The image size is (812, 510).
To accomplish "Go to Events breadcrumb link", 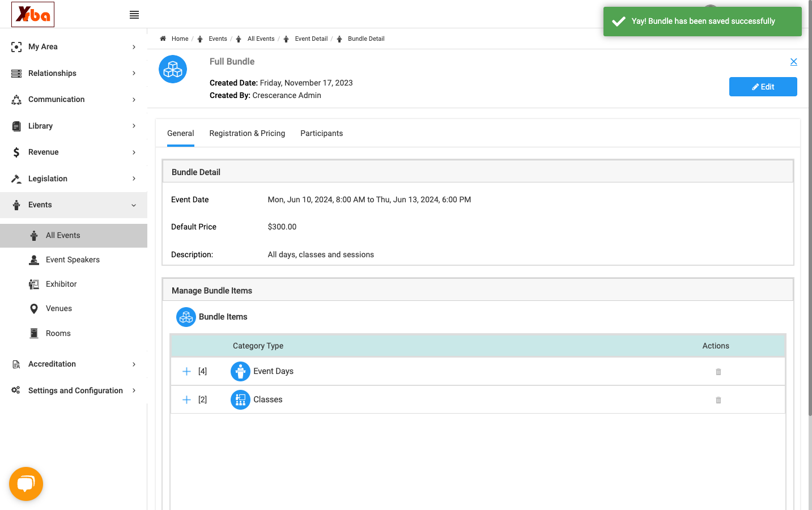I will 218,39.
